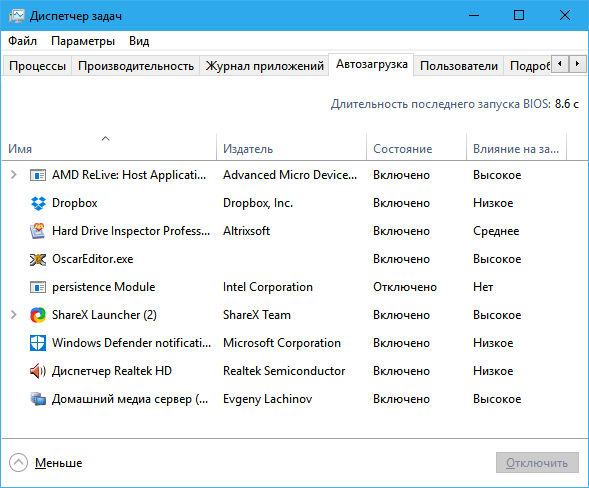Click Advanced Micro Device... publisher cell
The height and width of the screenshot is (488, 589).
[290, 175]
